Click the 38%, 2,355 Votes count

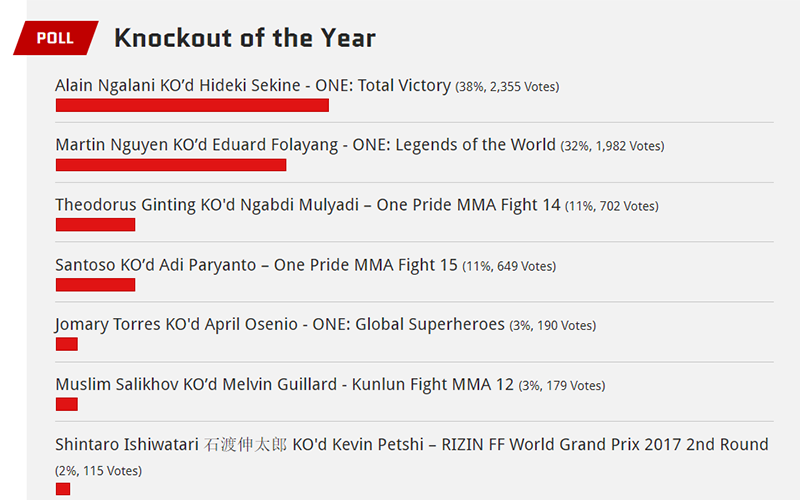pos(507,87)
